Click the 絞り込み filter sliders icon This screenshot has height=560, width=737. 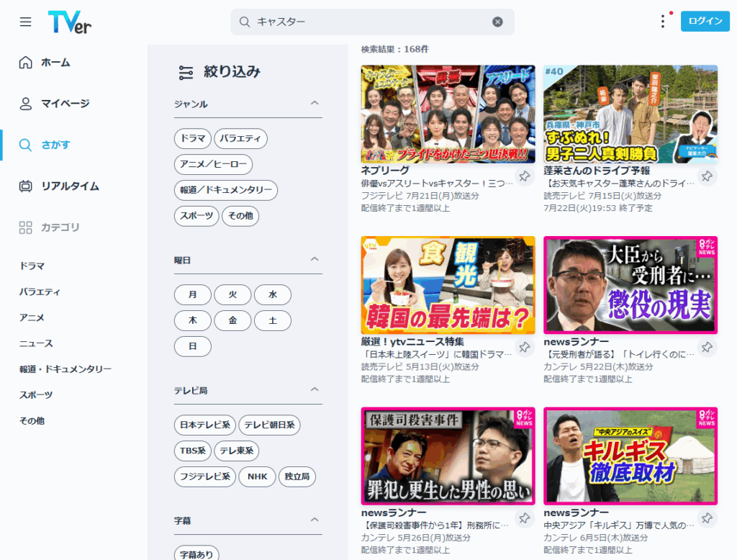pyautogui.click(x=186, y=73)
